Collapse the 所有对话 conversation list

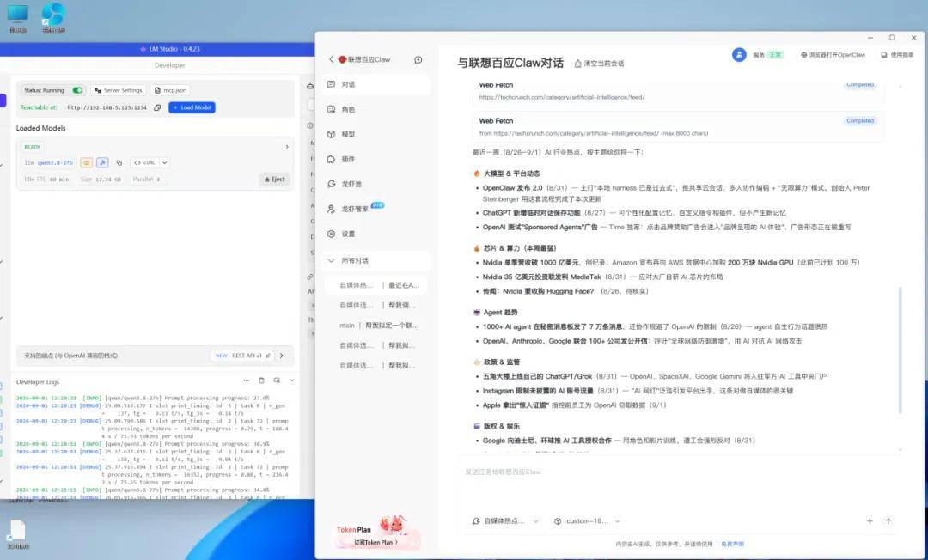(x=376, y=260)
